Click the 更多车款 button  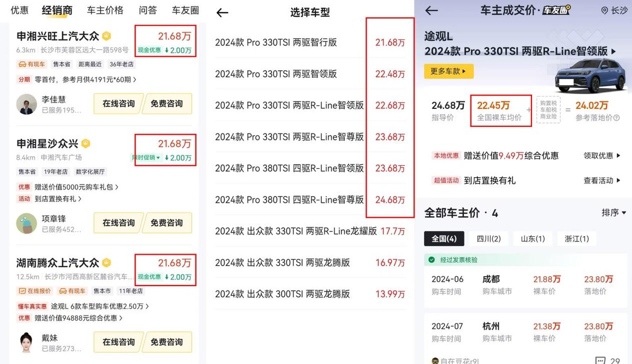click(449, 71)
